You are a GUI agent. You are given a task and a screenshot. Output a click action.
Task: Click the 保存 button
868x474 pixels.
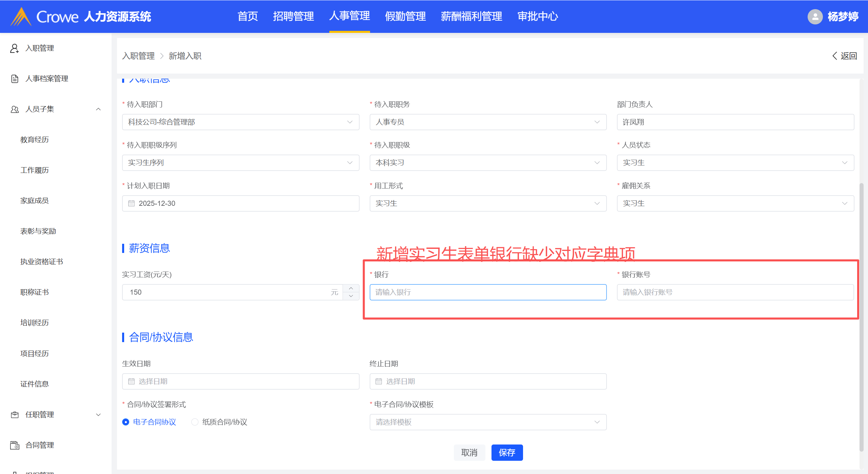[507, 453]
